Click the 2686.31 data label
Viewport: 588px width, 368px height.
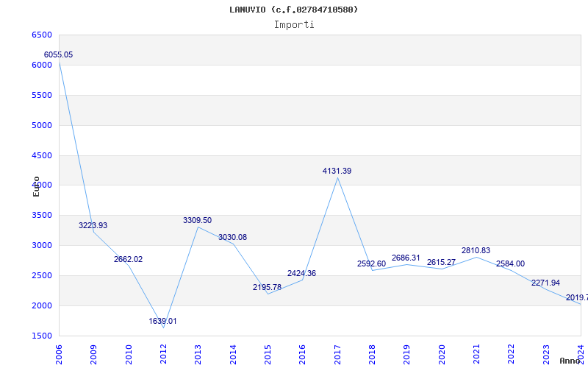[406, 258]
